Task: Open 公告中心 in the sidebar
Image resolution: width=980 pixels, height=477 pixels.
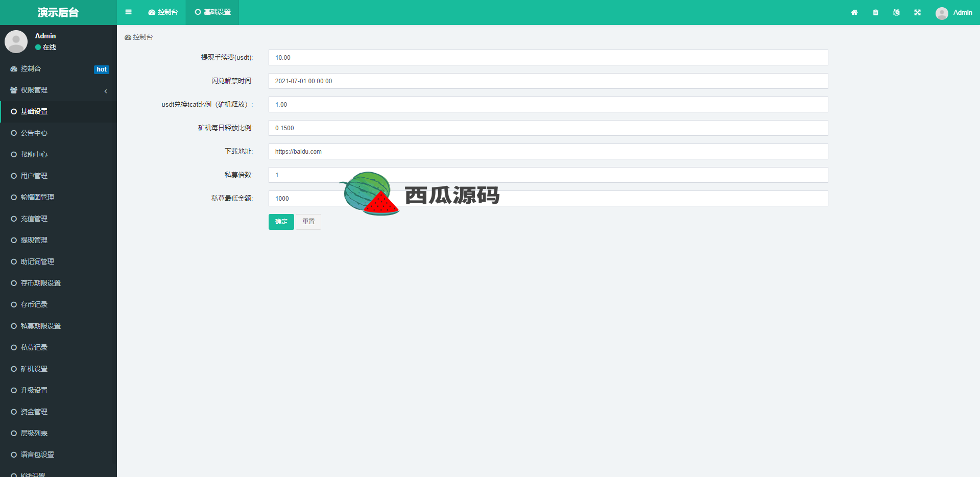Action: coord(58,133)
